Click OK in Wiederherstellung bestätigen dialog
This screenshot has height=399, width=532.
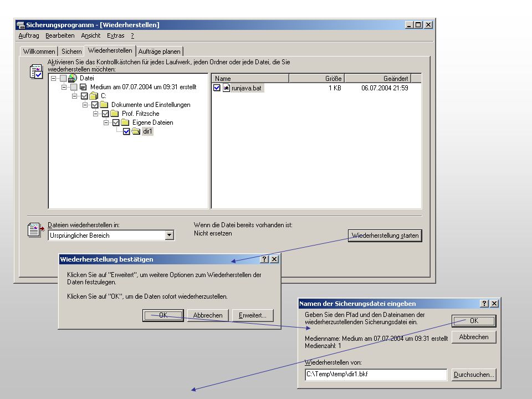(163, 315)
